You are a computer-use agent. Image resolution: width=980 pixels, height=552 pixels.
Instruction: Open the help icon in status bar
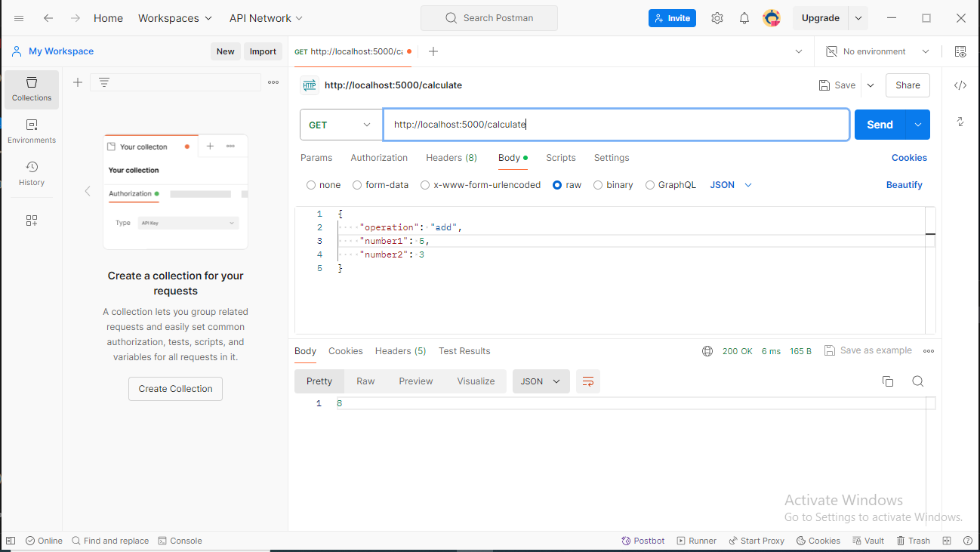click(968, 541)
